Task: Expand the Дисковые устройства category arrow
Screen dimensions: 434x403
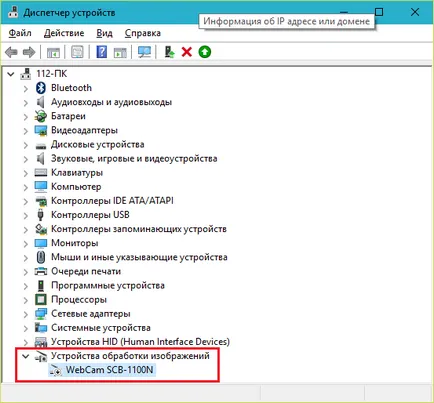Action: click(x=26, y=145)
